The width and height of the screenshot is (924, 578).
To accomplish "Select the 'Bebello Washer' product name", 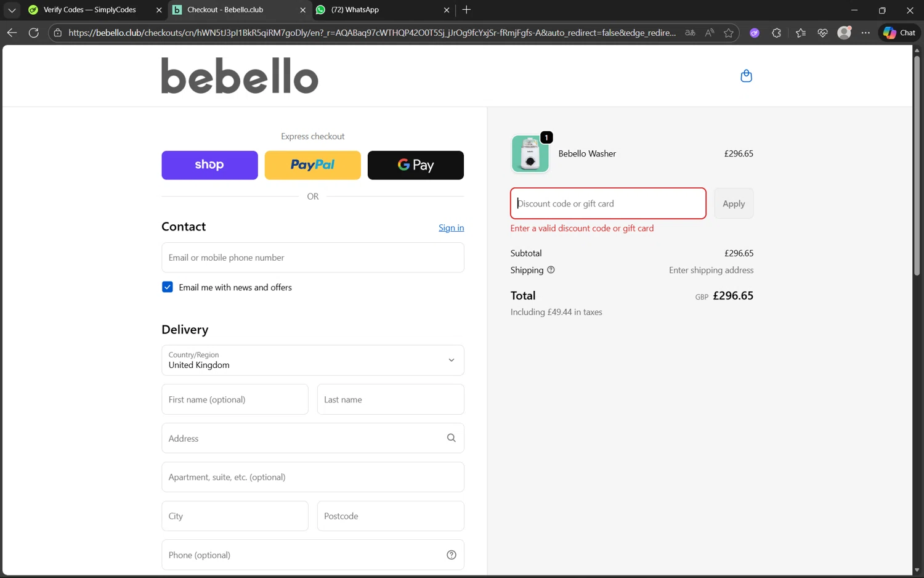I will tap(587, 153).
